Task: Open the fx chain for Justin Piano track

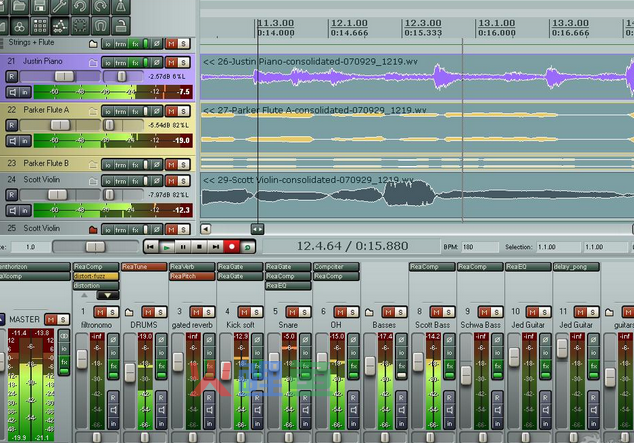Action: pyautogui.click(x=137, y=61)
